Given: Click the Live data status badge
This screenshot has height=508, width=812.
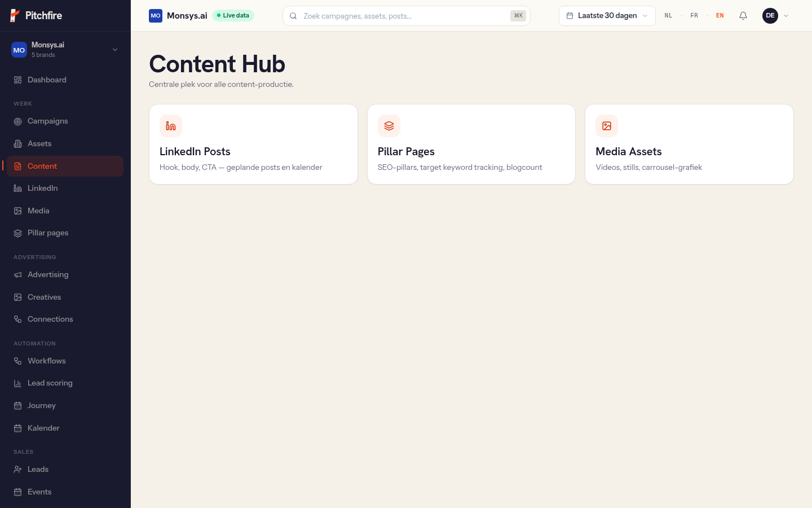Looking at the screenshot, I should [x=233, y=16].
